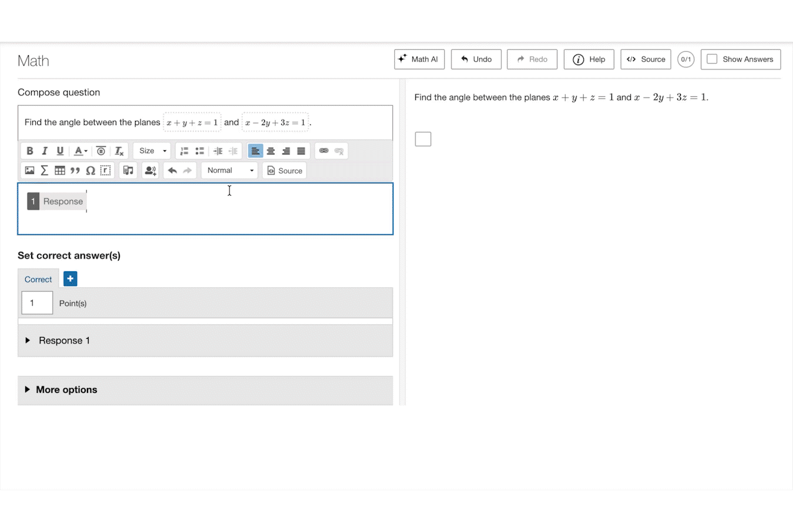Enable the Show Answers checkbox
Image resolution: width=793 pixels, height=532 pixels.
[x=712, y=59]
